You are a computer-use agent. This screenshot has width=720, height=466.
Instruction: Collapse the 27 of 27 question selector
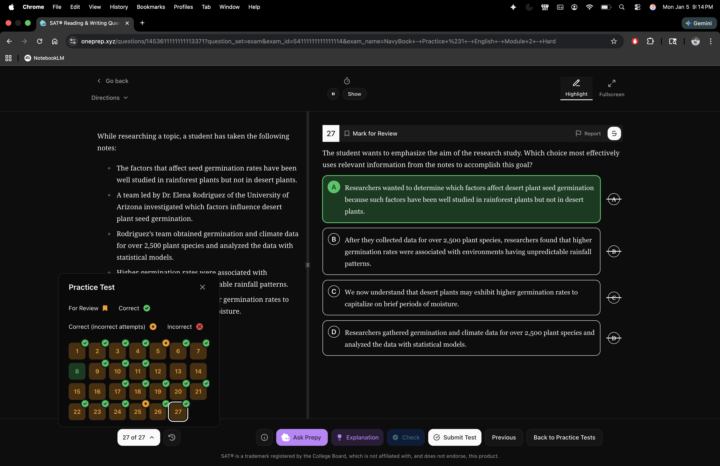[139, 438]
